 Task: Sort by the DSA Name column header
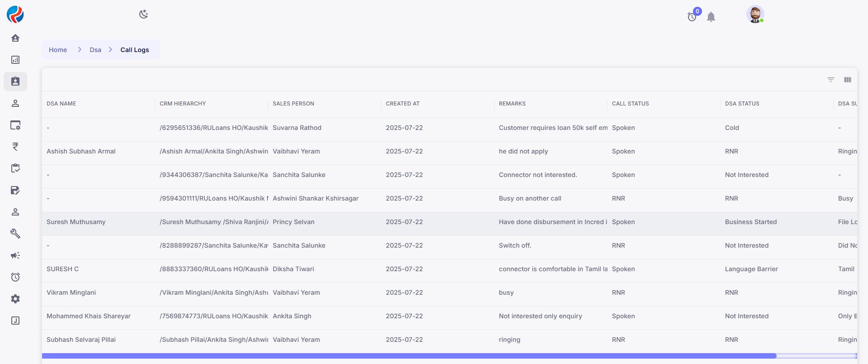click(61, 104)
